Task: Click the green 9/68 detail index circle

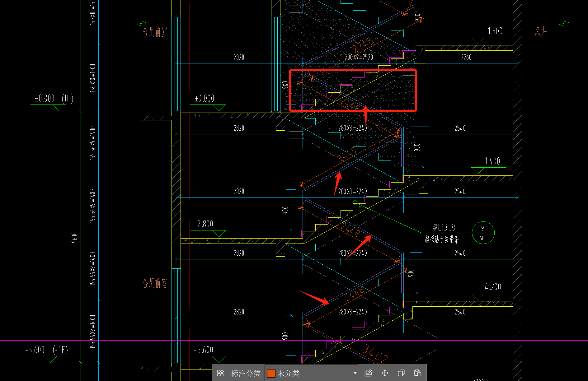Action: click(x=483, y=233)
